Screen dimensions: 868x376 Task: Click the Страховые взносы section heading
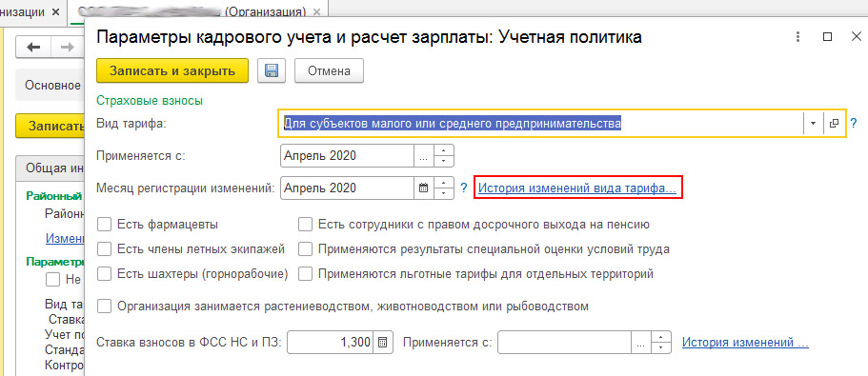click(150, 101)
